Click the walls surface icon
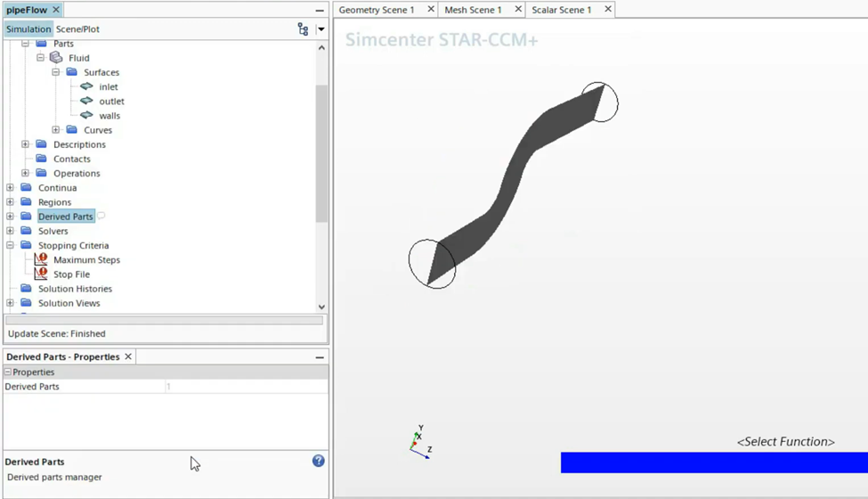This screenshot has width=868, height=499. click(86, 115)
